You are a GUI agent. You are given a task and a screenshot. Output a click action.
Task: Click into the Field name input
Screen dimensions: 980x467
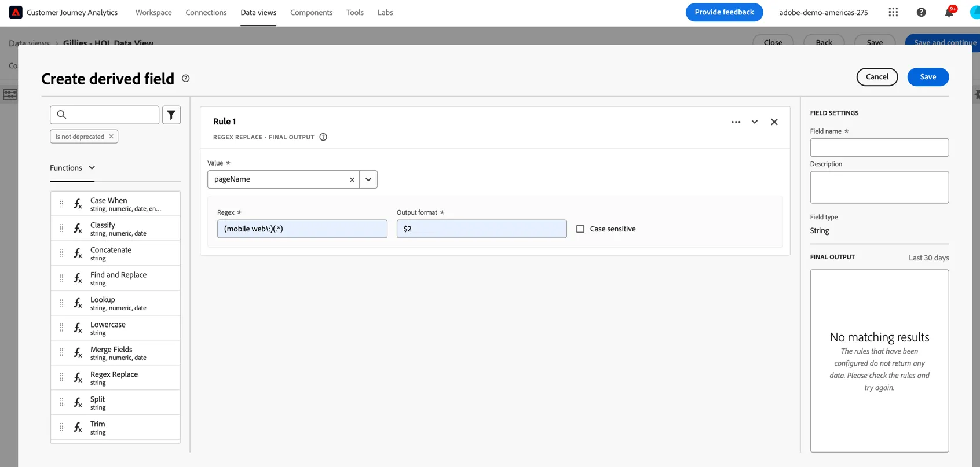(879, 148)
